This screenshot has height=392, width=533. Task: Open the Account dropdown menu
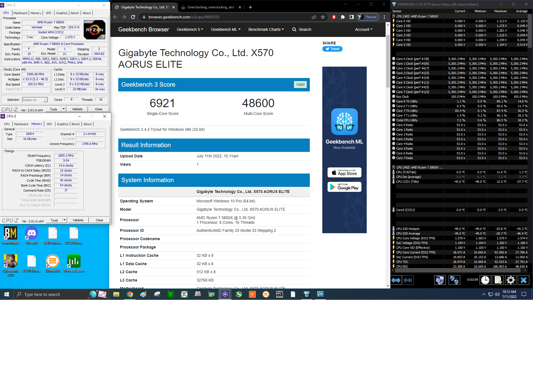364,29
